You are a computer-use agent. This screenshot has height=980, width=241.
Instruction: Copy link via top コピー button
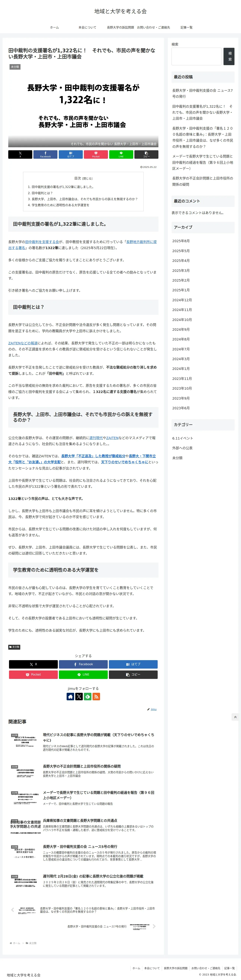coord(146,154)
